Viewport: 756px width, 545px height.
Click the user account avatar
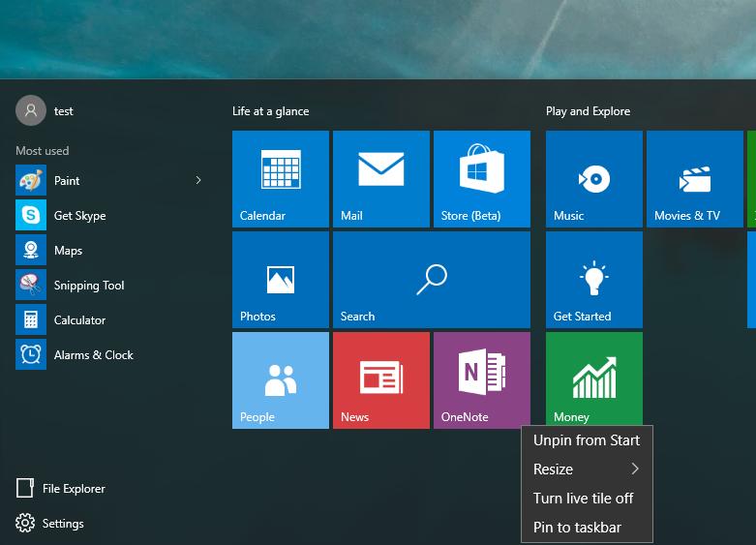pos(31,110)
